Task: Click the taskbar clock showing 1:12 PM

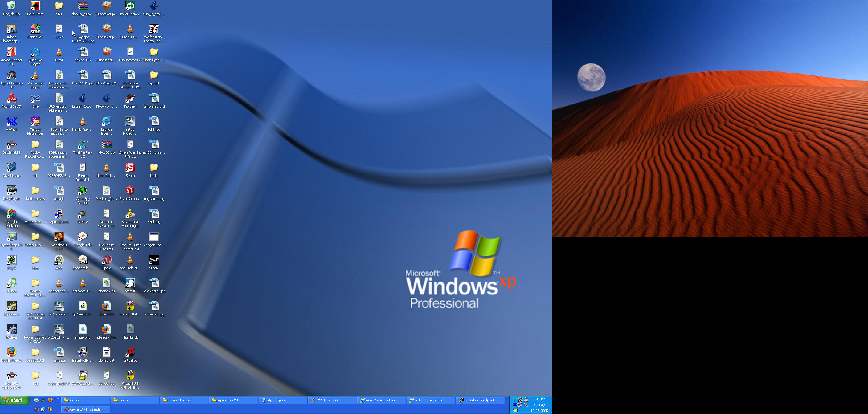Action: 539,399
